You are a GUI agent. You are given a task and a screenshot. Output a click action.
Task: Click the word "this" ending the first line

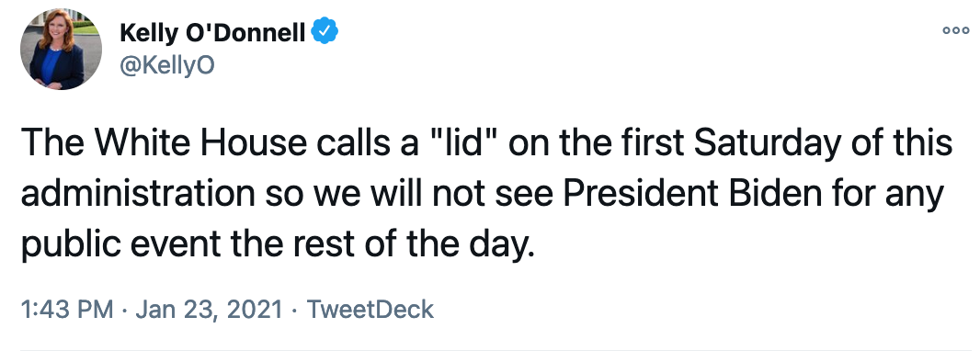pos(924,143)
